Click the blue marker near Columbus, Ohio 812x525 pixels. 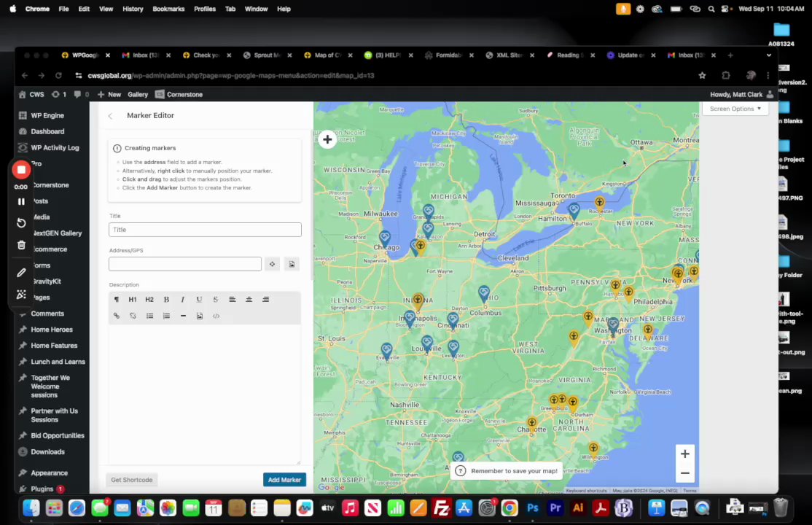[x=484, y=294]
